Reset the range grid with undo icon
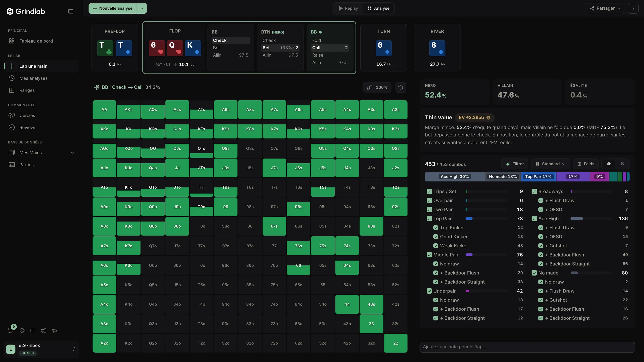Screen dimensions: 644x362 (401, 87)
